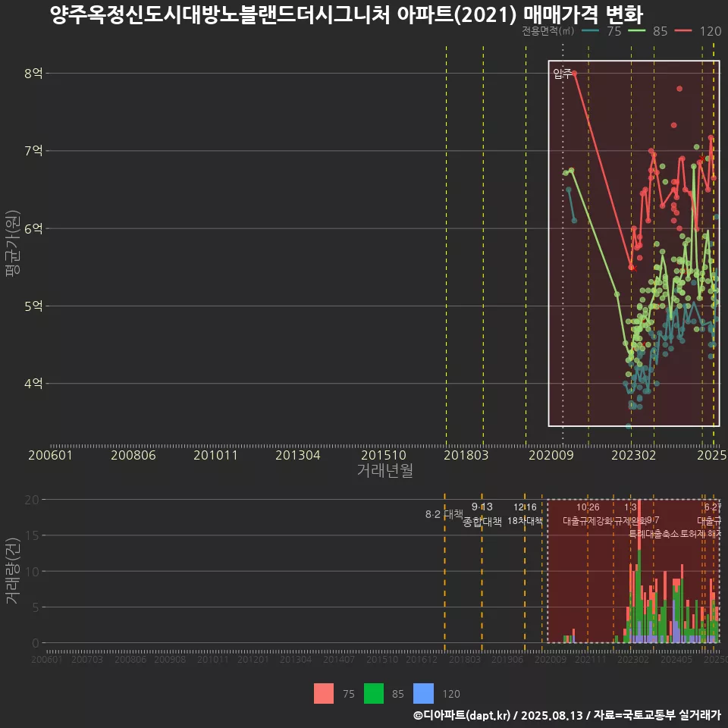
Task: Click the red data point at 8억 near 입주
Action: [574, 73]
